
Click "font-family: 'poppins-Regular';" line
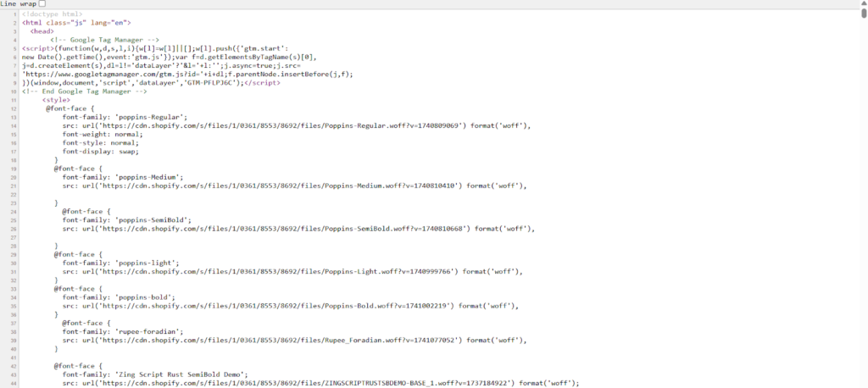coord(125,118)
